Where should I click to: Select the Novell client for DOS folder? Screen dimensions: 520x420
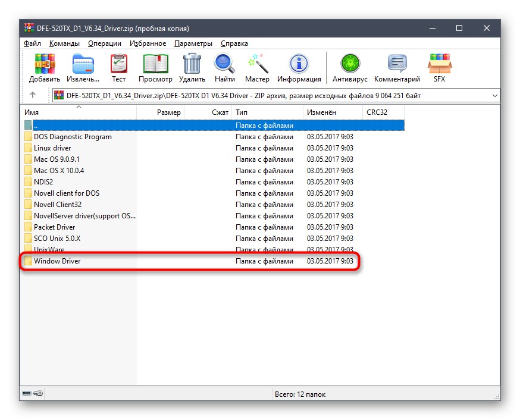pyautogui.click(x=67, y=193)
